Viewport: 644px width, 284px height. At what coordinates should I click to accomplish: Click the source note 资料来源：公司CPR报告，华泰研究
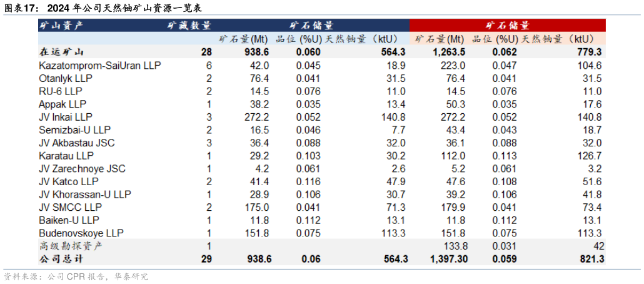76,276
